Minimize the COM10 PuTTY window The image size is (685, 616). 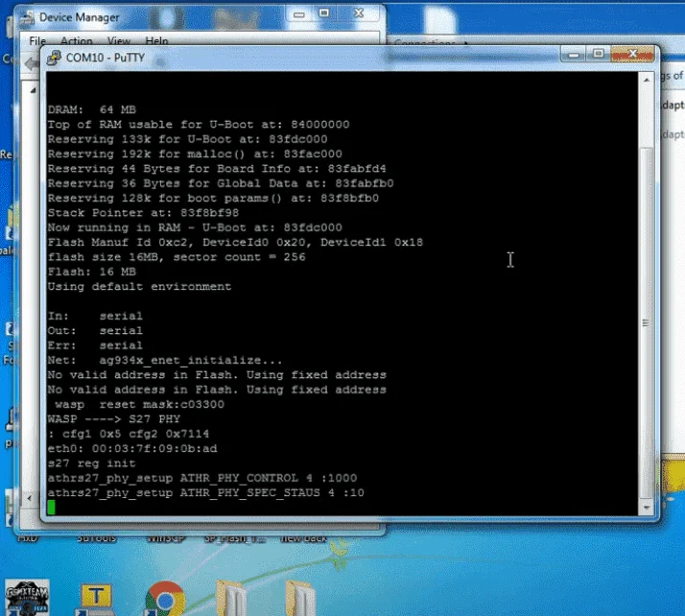pyautogui.click(x=574, y=55)
